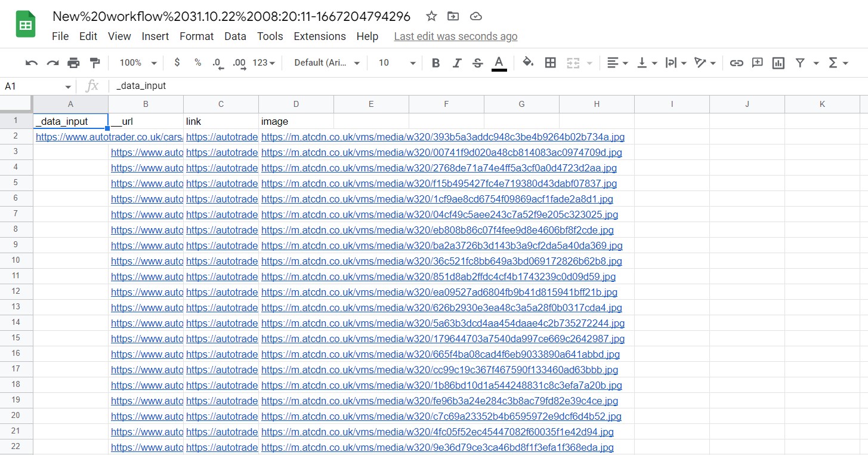Toggle italic text style
The width and height of the screenshot is (868, 455).
[x=457, y=63]
